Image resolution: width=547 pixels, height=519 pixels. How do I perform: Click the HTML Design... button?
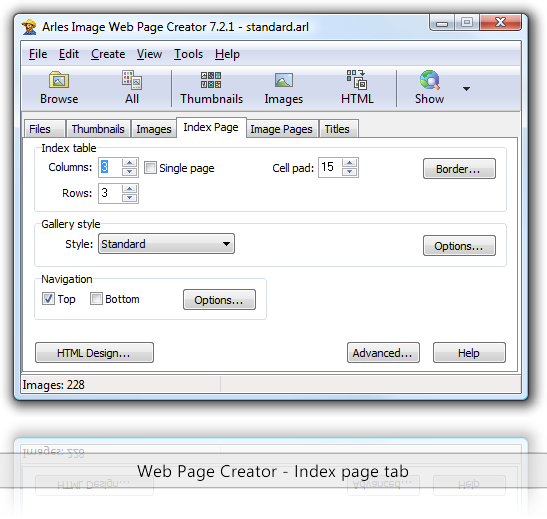pos(94,353)
